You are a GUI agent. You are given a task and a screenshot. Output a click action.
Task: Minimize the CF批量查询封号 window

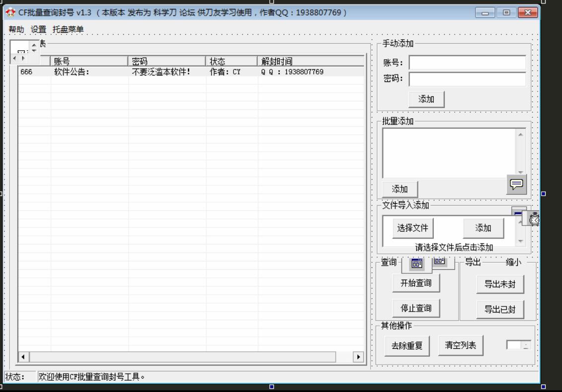click(x=485, y=13)
